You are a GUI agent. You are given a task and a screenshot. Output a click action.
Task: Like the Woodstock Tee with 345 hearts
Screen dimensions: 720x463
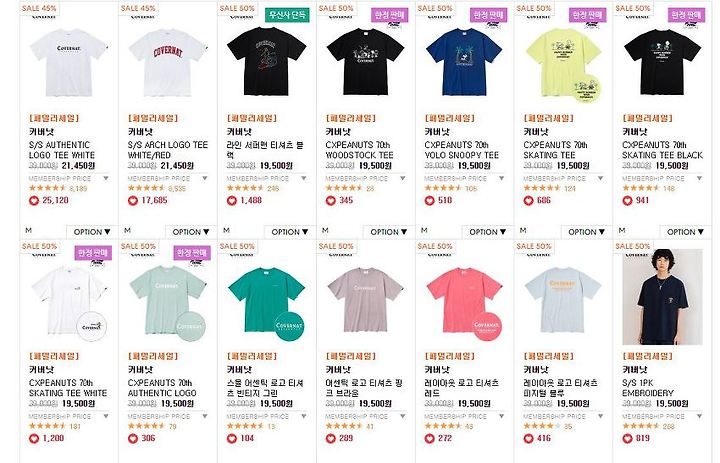[331, 201]
